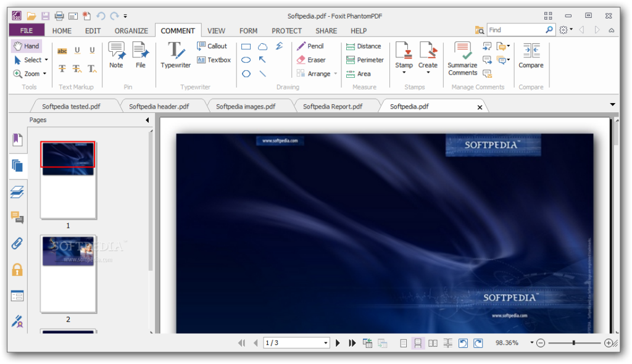Select the Note comment tool
Image resolution: width=632 pixels, height=364 pixels.
click(x=116, y=54)
